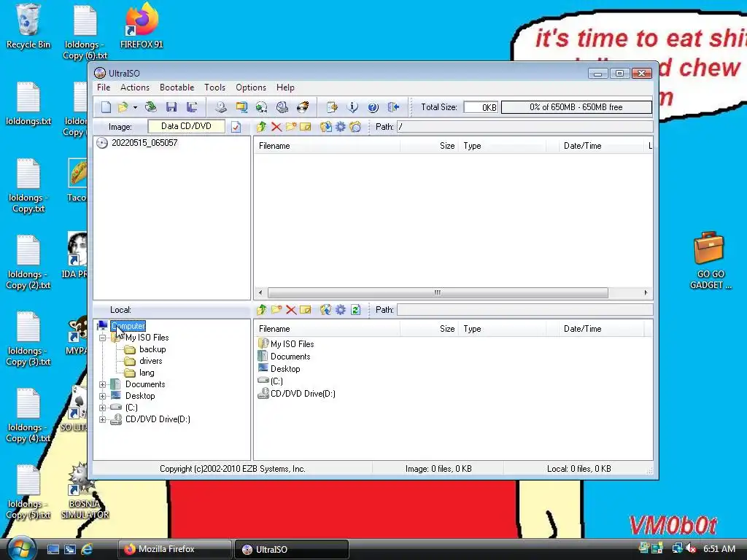Click the Help question mark toolbar icon

coord(373,107)
